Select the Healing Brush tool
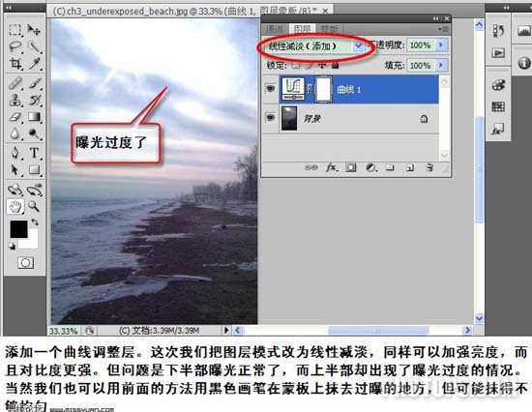The width and height of the screenshot is (532, 412). [15, 83]
